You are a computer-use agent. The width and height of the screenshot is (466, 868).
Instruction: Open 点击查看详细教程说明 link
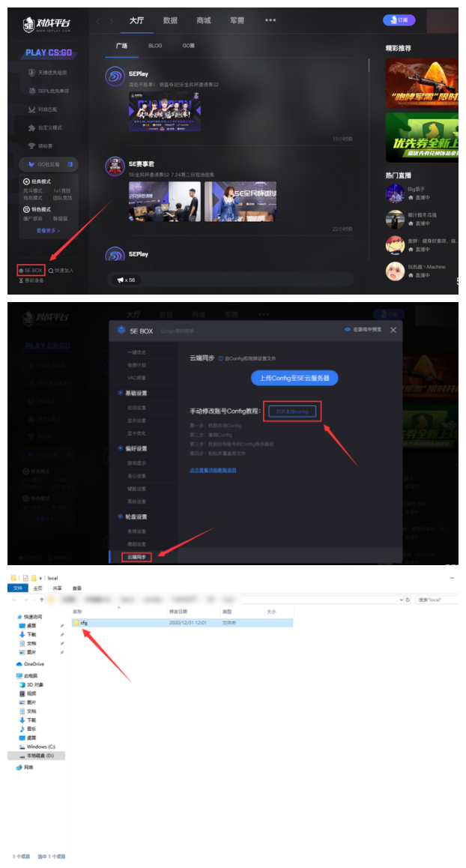pyautogui.click(x=213, y=470)
